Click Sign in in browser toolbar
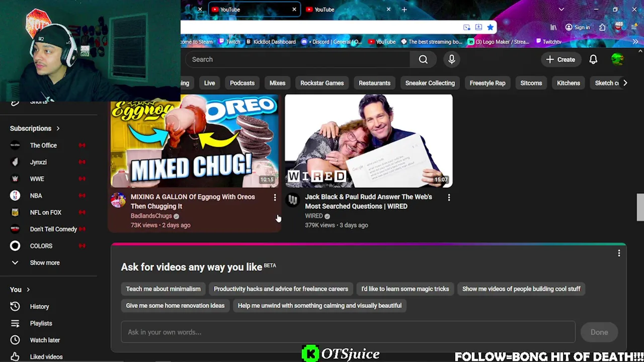 pyautogui.click(x=577, y=27)
